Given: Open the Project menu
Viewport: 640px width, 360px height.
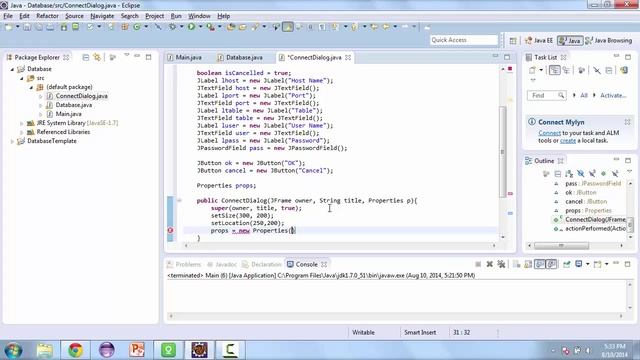Looking at the screenshot, I should coord(154,16).
